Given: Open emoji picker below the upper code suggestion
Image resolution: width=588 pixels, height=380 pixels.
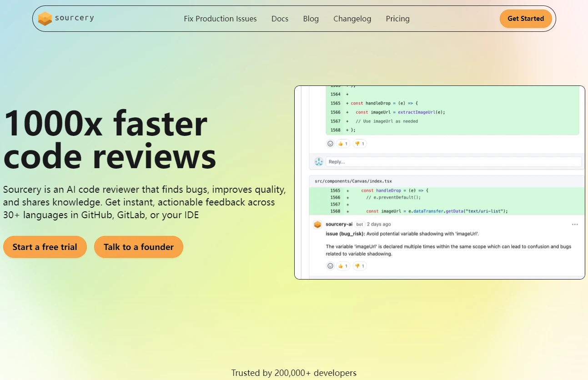Looking at the screenshot, I should pos(331,144).
